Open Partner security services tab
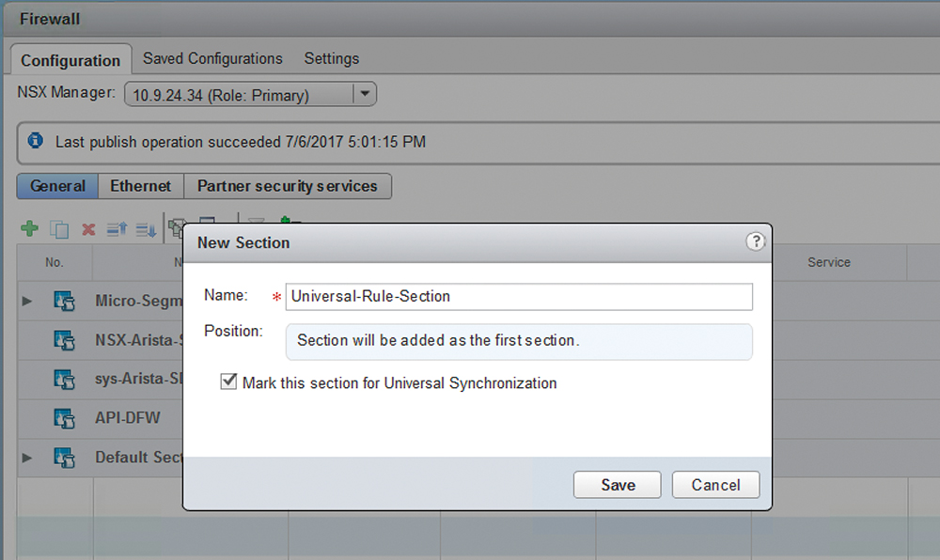940x560 pixels. click(287, 186)
